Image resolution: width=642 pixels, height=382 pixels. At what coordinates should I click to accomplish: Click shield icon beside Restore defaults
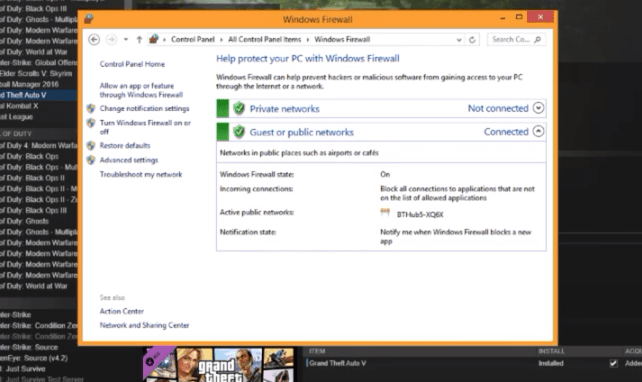91,145
